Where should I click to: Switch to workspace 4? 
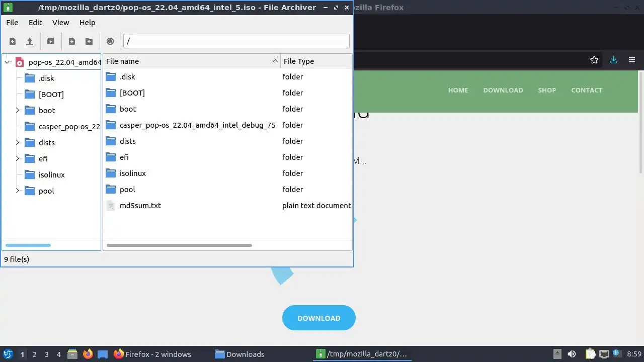point(58,354)
